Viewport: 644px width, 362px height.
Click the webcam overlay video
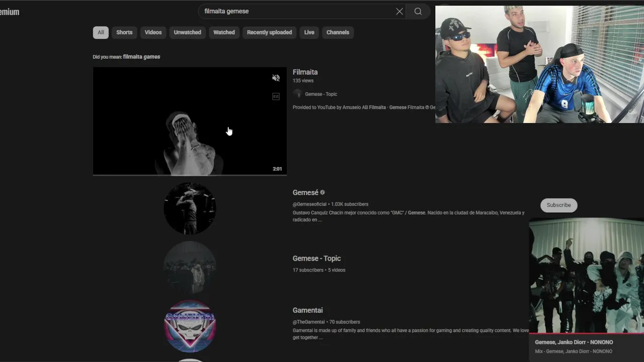click(x=539, y=64)
